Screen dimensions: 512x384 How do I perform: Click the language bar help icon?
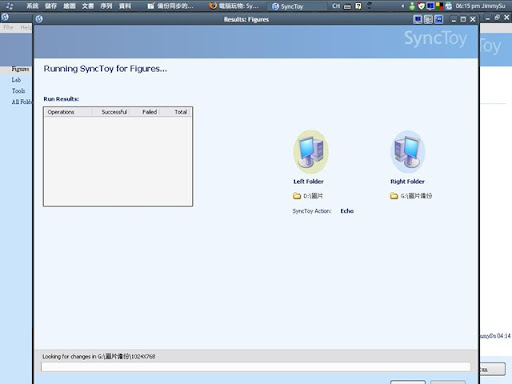[x=358, y=6]
